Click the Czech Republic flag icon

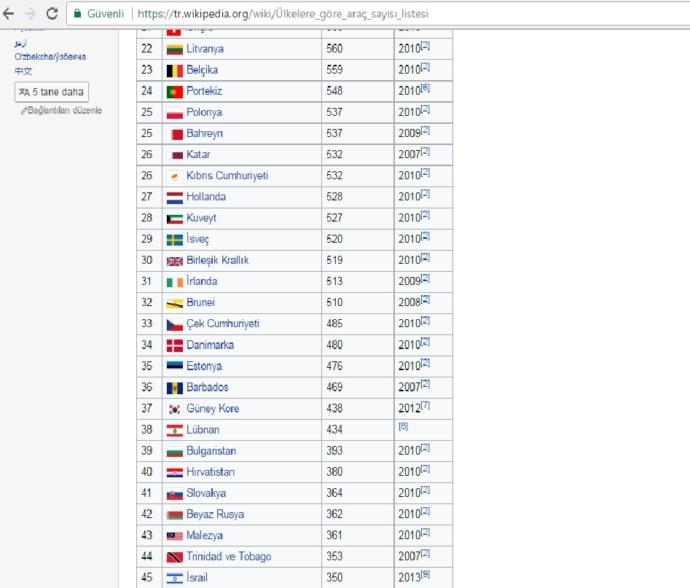click(x=175, y=325)
